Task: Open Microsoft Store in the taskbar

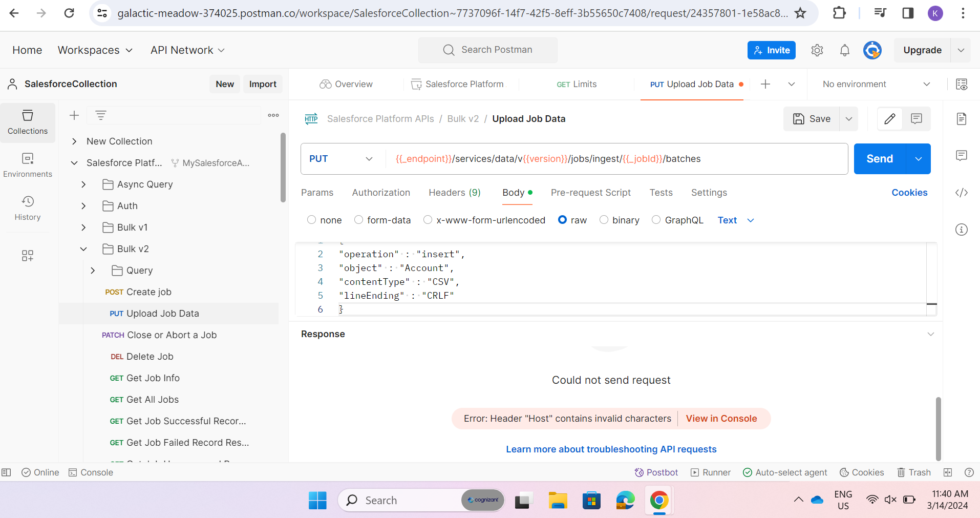Action: pyautogui.click(x=591, y=501)
